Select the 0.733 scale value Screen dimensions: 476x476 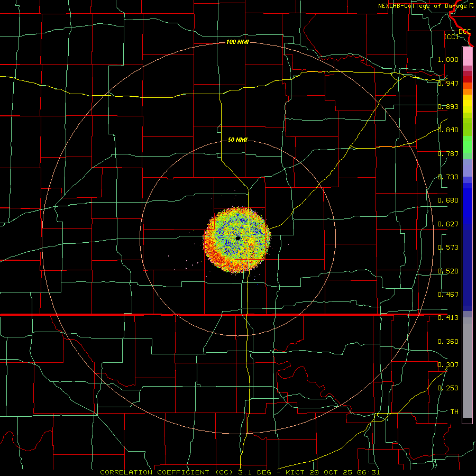[x=448, y=177]
